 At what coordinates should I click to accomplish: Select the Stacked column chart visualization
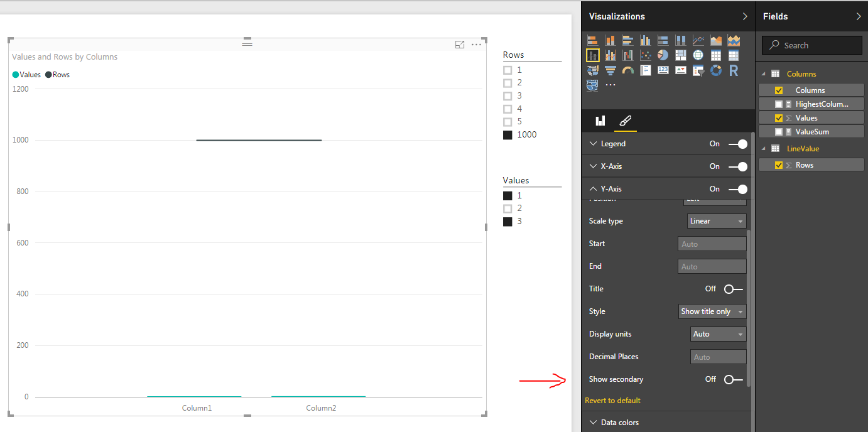coord(610,40)
